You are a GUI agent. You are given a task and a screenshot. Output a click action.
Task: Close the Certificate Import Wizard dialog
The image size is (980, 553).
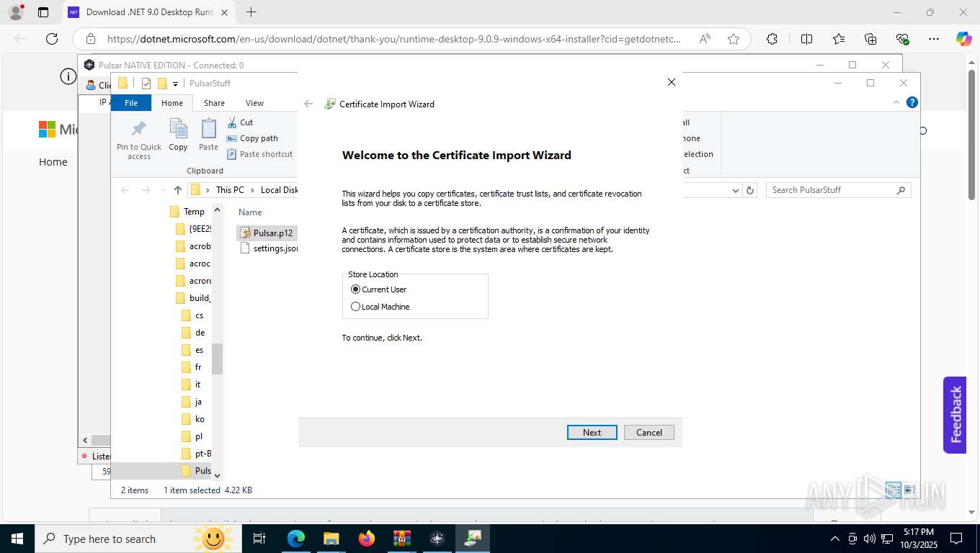pos(672,82)
